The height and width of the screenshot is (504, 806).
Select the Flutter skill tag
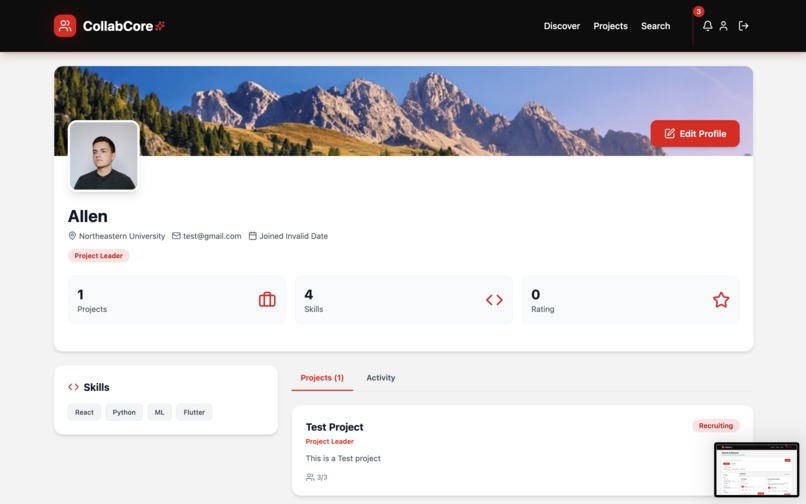194,412
